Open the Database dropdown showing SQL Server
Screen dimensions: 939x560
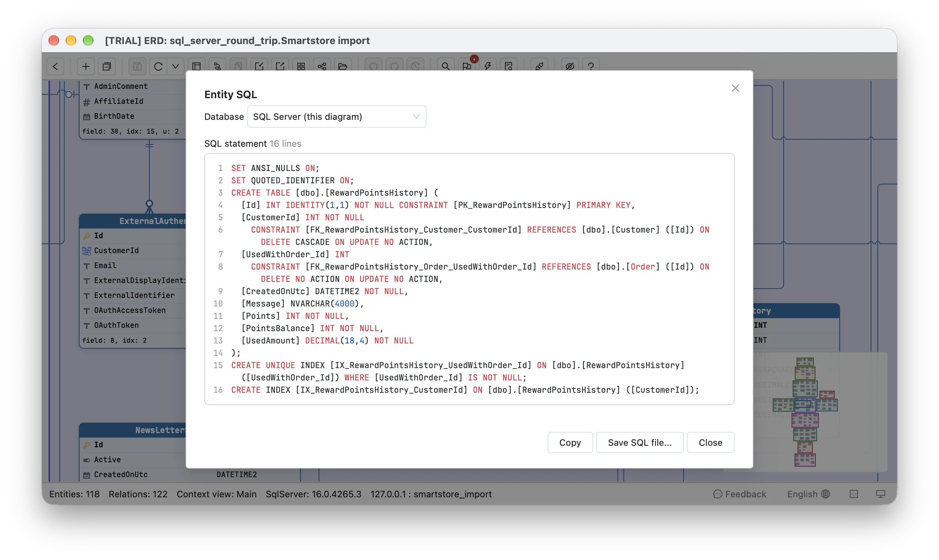point(337,116)
